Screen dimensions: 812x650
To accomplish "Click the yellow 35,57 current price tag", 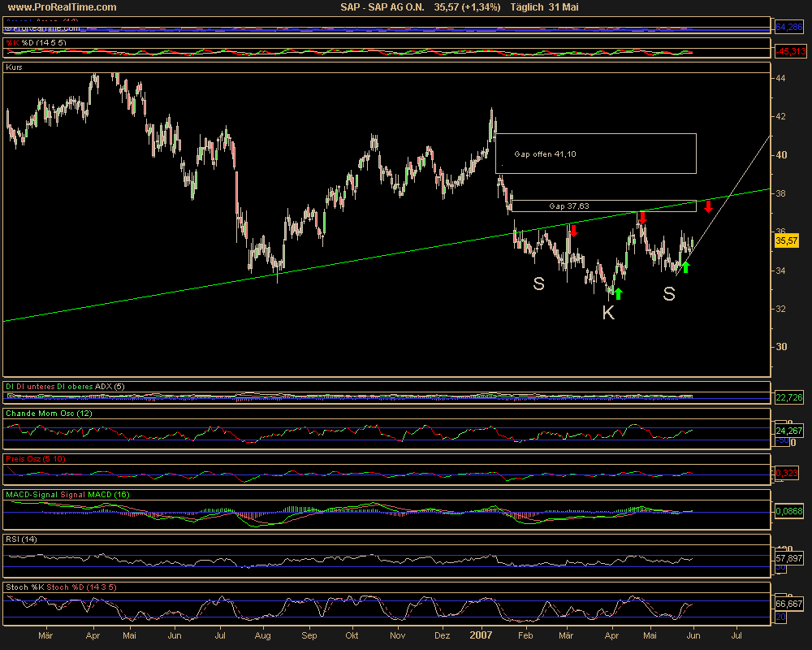I will point(786,240).
